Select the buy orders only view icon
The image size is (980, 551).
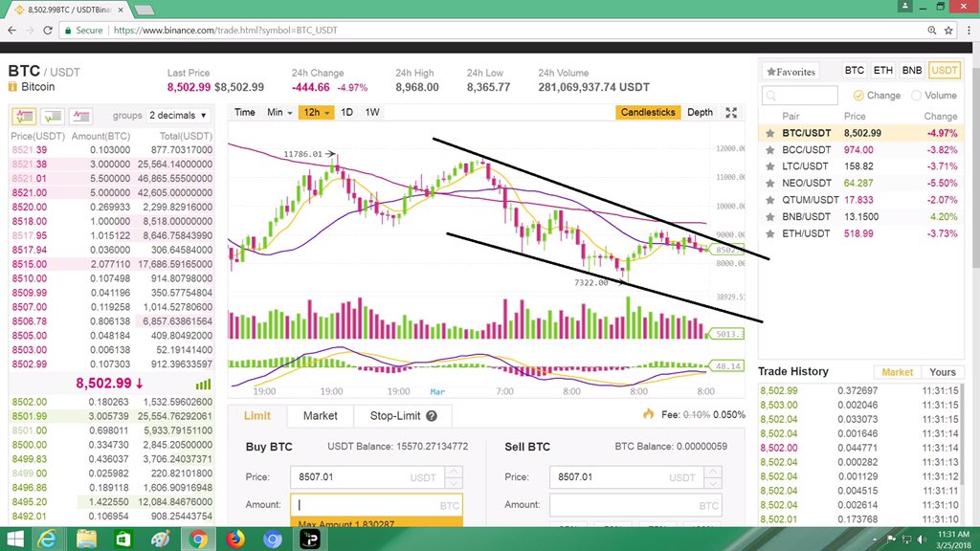[x=53, y=116]
